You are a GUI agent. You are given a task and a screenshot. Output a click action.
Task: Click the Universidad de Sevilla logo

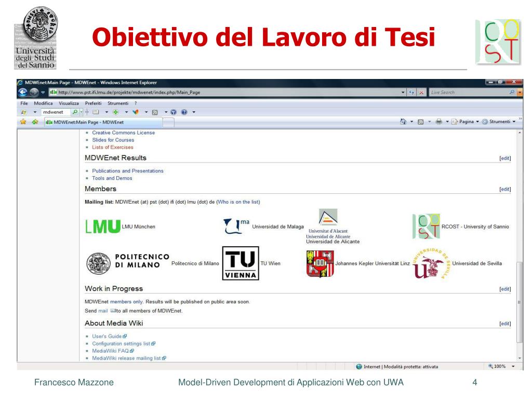click(x=431, y=263)
